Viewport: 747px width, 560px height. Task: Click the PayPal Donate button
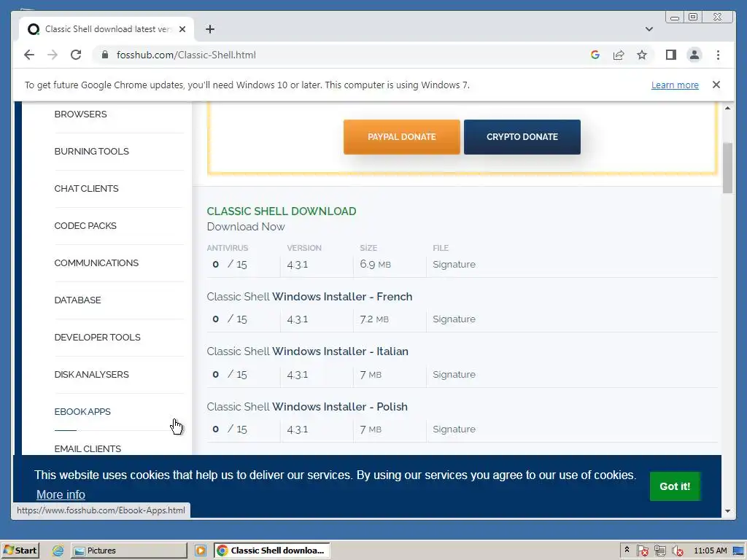tap(402, 136)
